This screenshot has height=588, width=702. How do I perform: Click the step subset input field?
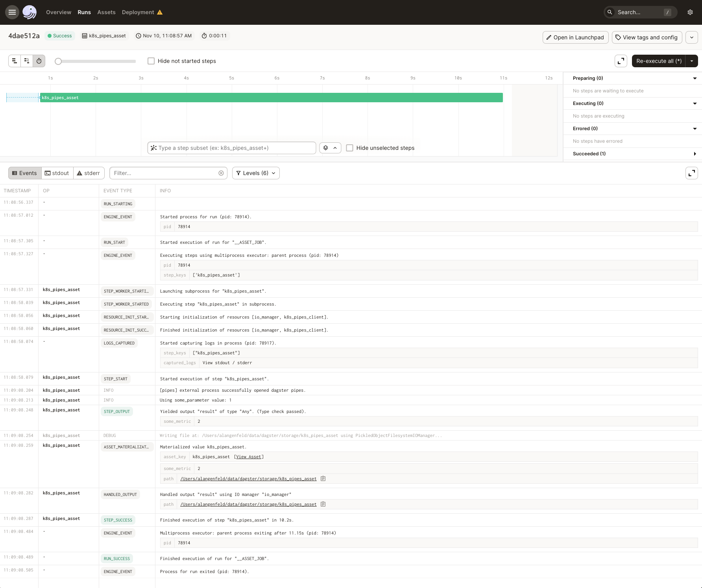point(231,148)
